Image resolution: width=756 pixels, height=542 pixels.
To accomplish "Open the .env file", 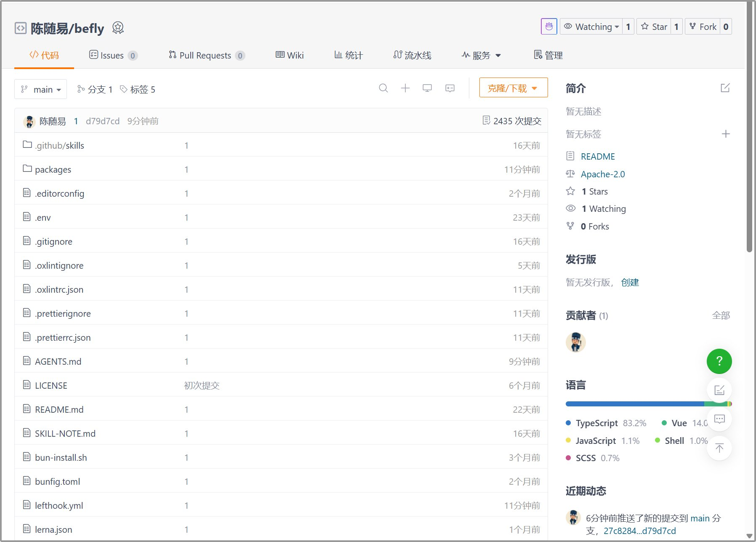I will click(x=43, y=217).
